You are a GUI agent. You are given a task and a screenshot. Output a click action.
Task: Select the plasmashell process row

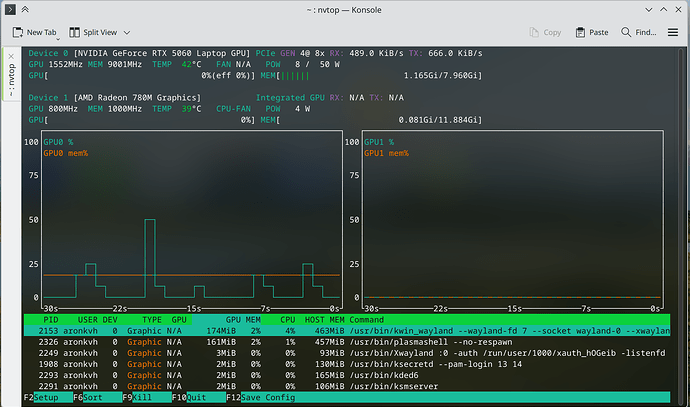point(347,342)
